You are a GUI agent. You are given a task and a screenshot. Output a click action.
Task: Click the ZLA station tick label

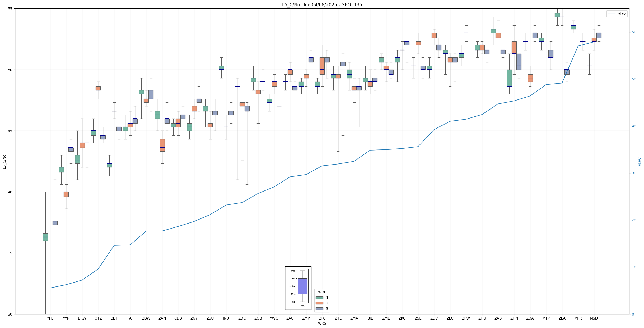[x=562, y=318]
